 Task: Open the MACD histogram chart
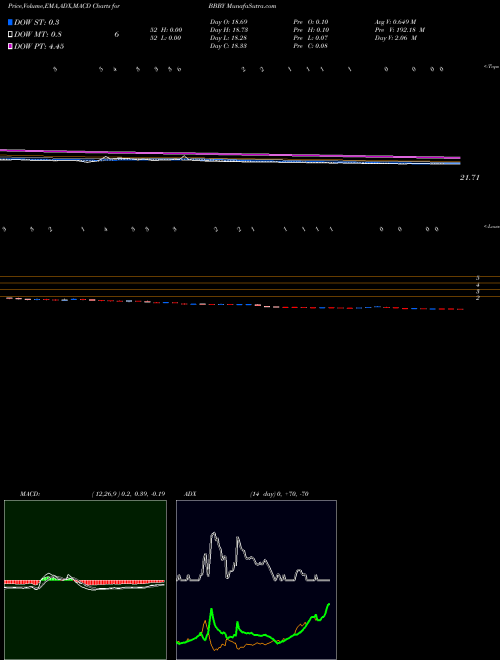coord(85,580)
